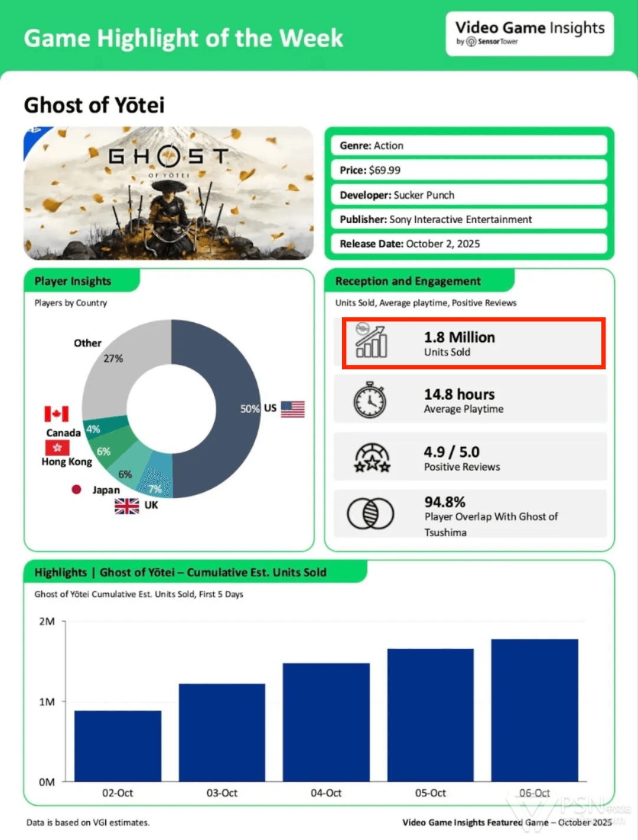Click the 02-Oct bar in chart
Screen dimensions: 638x840
pos(118,746)
